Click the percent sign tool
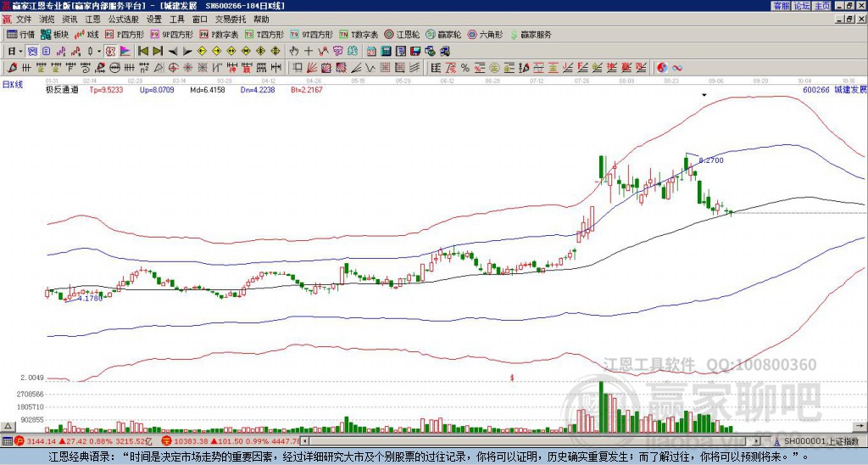The image size is (868, 465). [x=465, y=68]
